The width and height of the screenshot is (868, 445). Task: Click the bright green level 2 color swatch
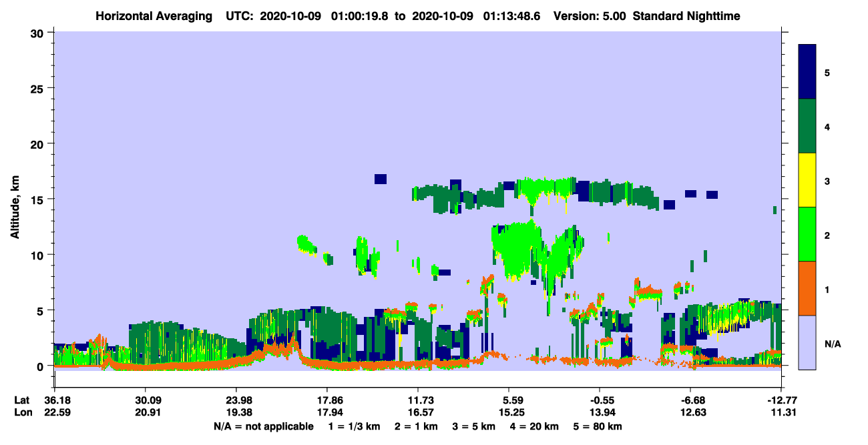pyautogui.click(x=807, y=234)
